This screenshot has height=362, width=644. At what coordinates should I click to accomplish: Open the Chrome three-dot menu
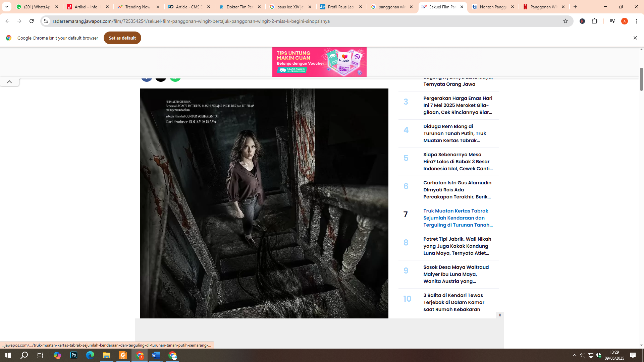637,21
